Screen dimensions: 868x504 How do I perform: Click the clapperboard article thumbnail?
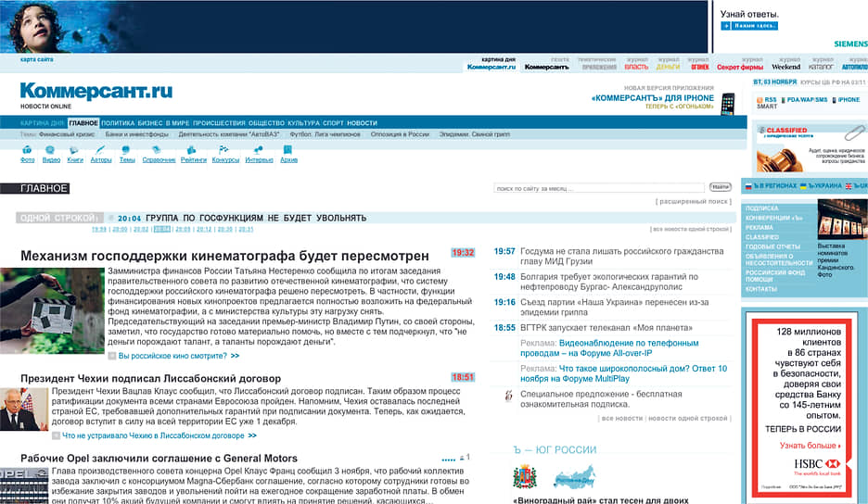pyautogui.click(x=52, y=310)
